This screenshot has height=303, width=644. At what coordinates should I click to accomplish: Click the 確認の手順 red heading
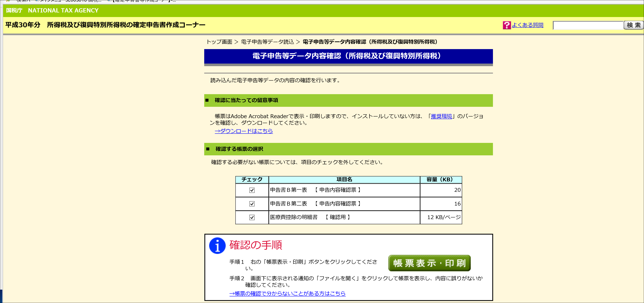coord(256,245)
